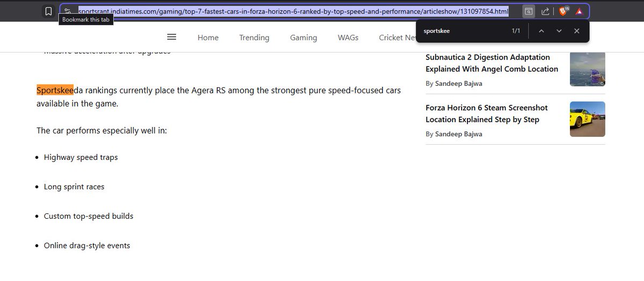Open Subnautica 2 article thumbnail

(x=588, y=69)
